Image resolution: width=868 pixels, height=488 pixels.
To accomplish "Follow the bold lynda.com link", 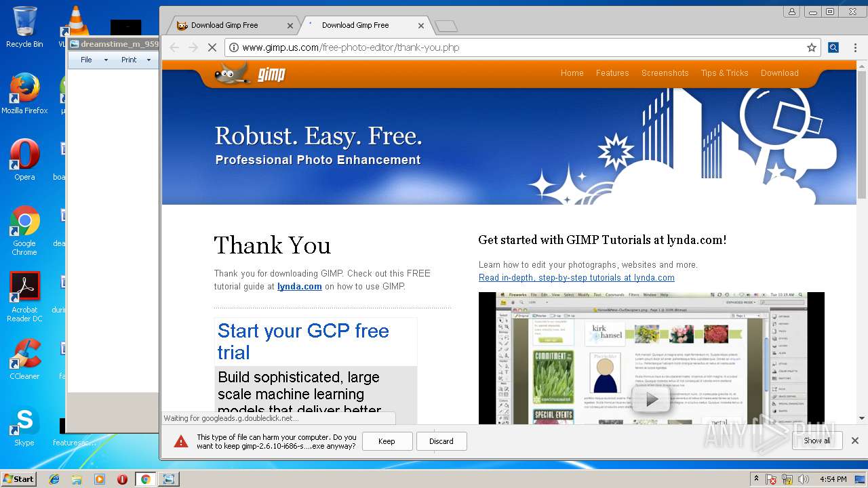I will (x=299, y=286).
